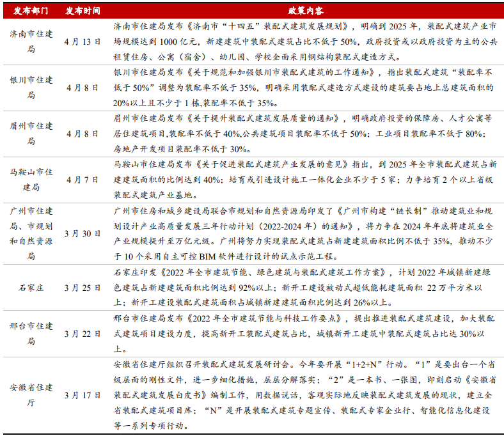Click the 3月30日 date cell
The image size is (504, 436).
point(83,233)
